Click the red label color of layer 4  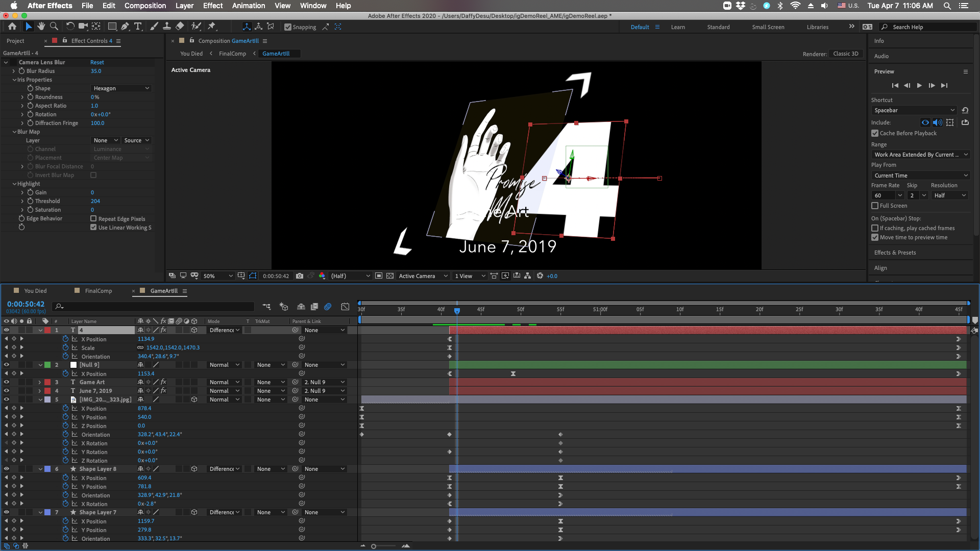(47, 391)
